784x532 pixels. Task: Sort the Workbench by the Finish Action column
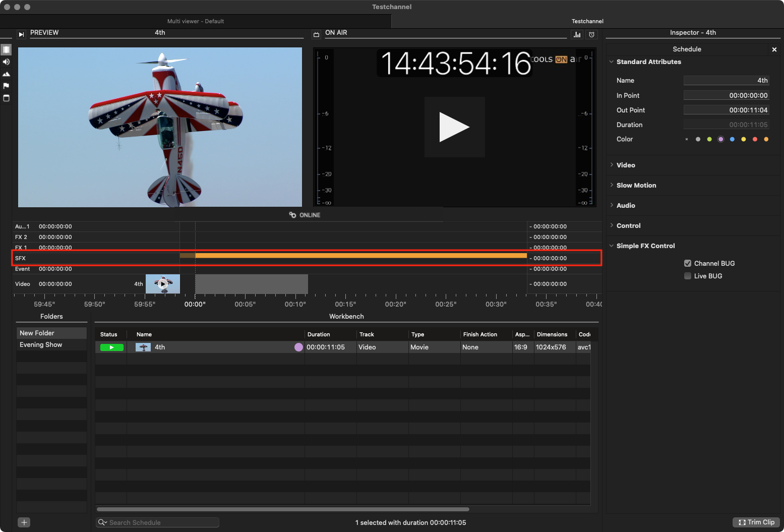[x=486, y=334]
